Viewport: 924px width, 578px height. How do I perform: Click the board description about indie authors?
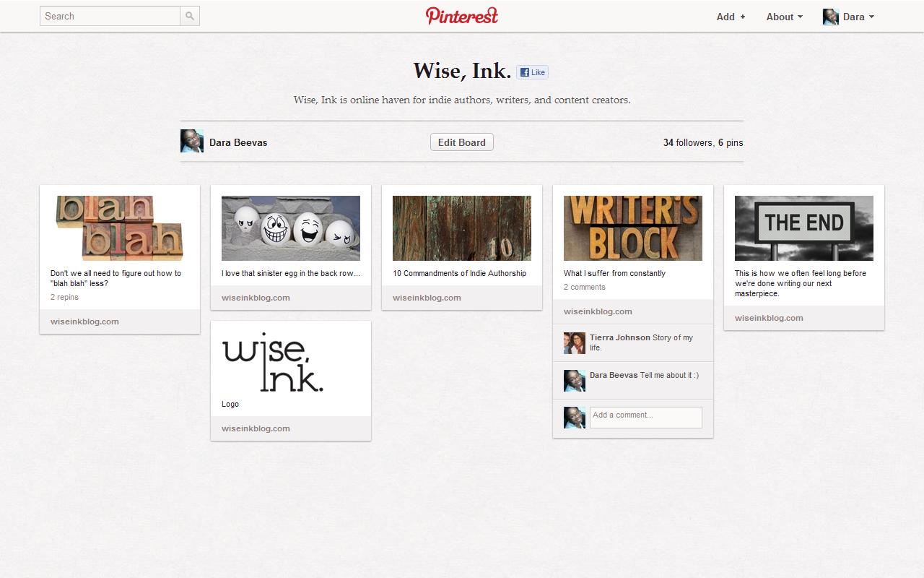point(462,100)
